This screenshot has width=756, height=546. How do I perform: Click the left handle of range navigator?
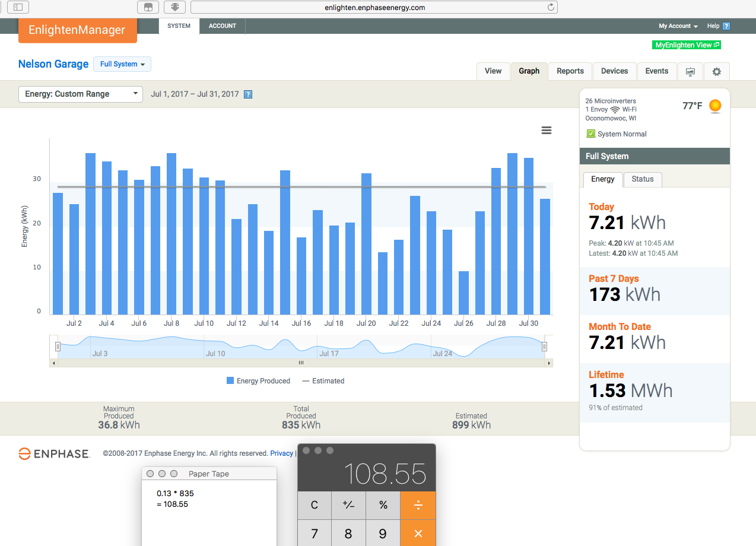(x=58, y=347)
